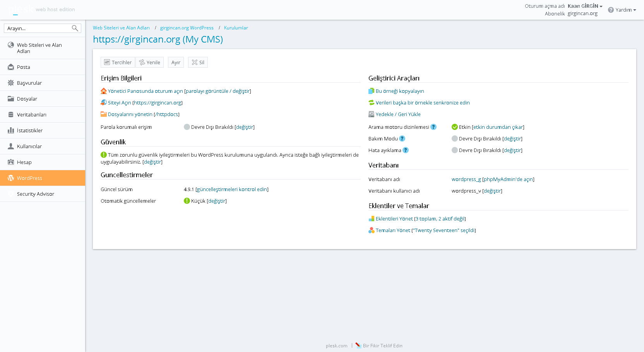Click Web Siteleri ve Alan Adları breadcrumb
Viewport: 644px width, 352px height.
[x=121, y=28]
